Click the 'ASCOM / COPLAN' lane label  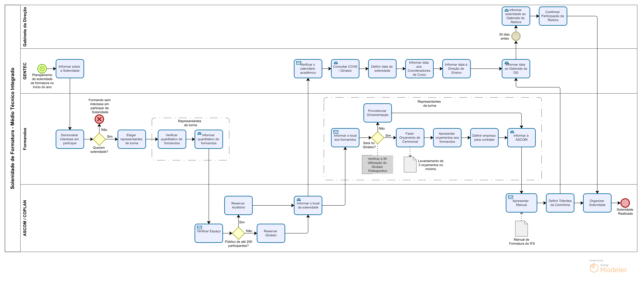(25, 218)
